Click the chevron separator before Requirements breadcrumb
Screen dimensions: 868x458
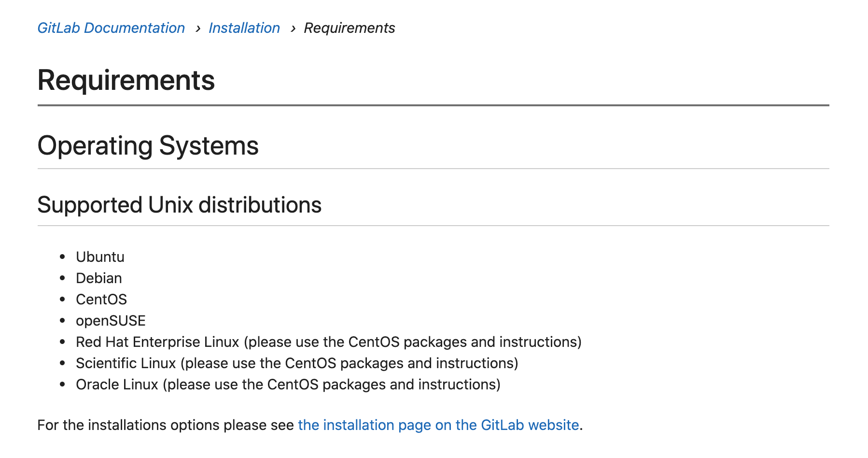tap(293, 29)
